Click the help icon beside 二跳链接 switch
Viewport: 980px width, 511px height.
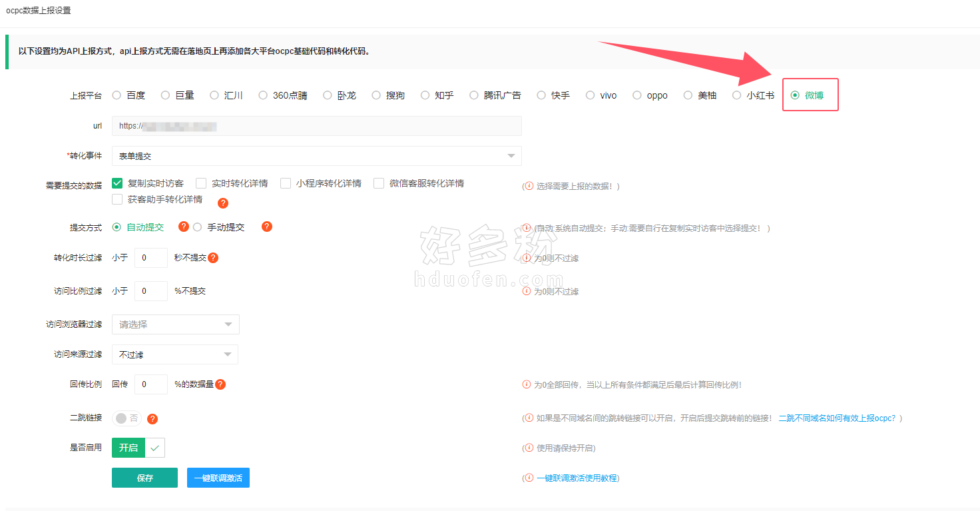pos(152,419)
